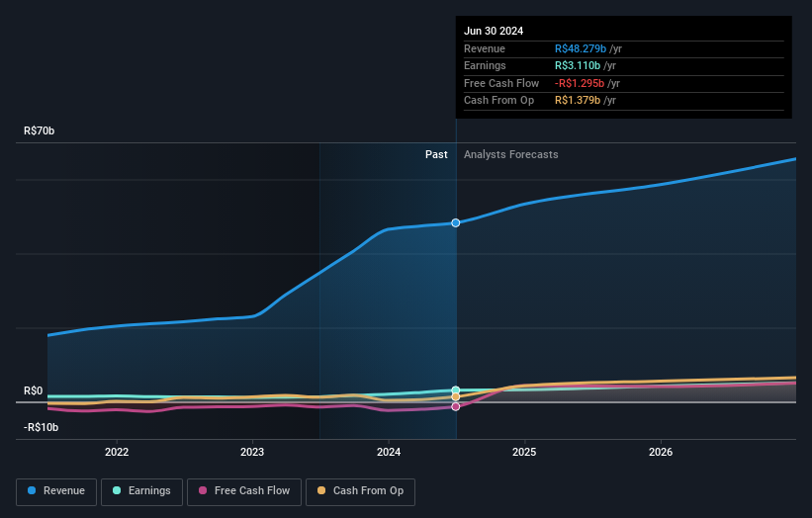Click the Free Cash Flow label in tooltip
This screenshot has height=518, width=812.
[x=501, y=83]
